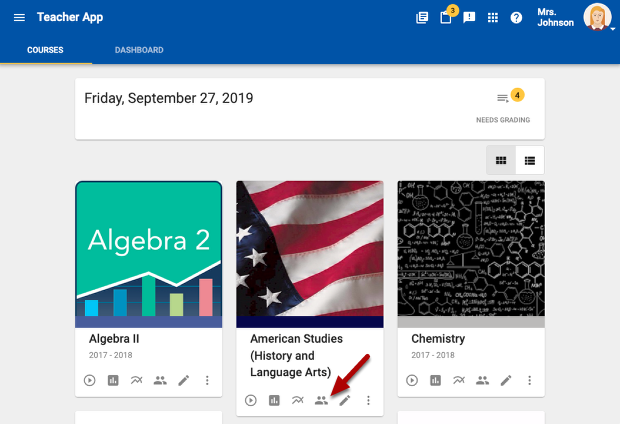The width and height of the screenshot is (620, 424).
Task: Click the help question mark icon
Action: (x=516, y=18)
